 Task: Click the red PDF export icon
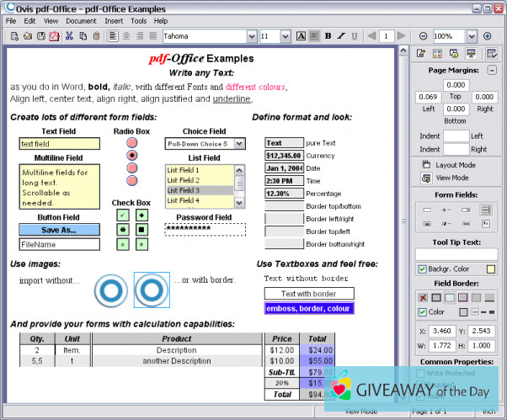click(54, 36)
